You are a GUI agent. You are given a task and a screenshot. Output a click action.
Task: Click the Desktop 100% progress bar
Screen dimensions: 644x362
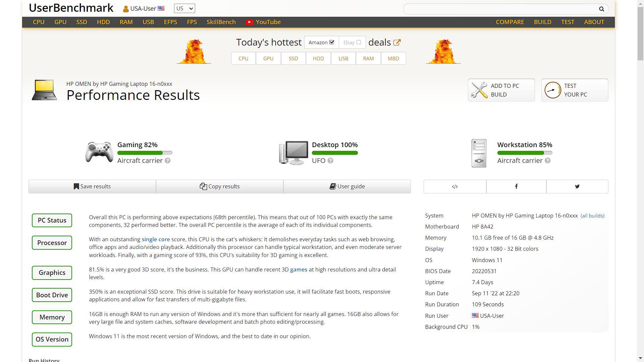pyautogui.click(x=334, y=153)
